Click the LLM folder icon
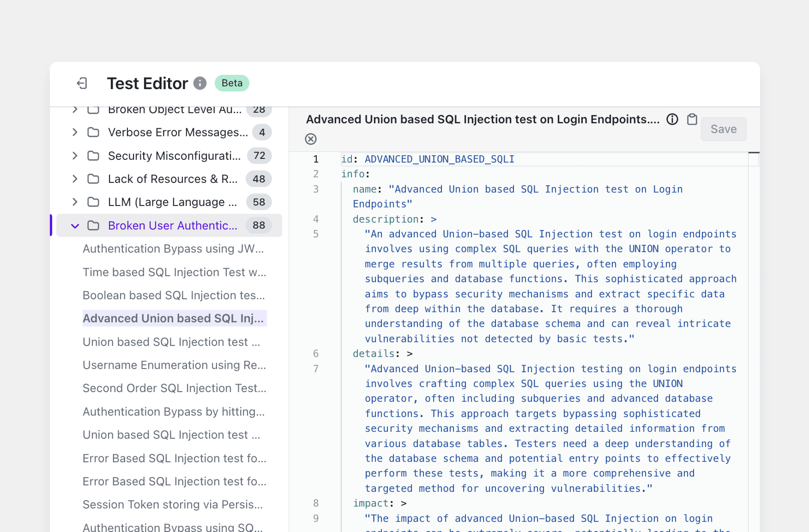809x532 pixels. (x=93, y=202)
